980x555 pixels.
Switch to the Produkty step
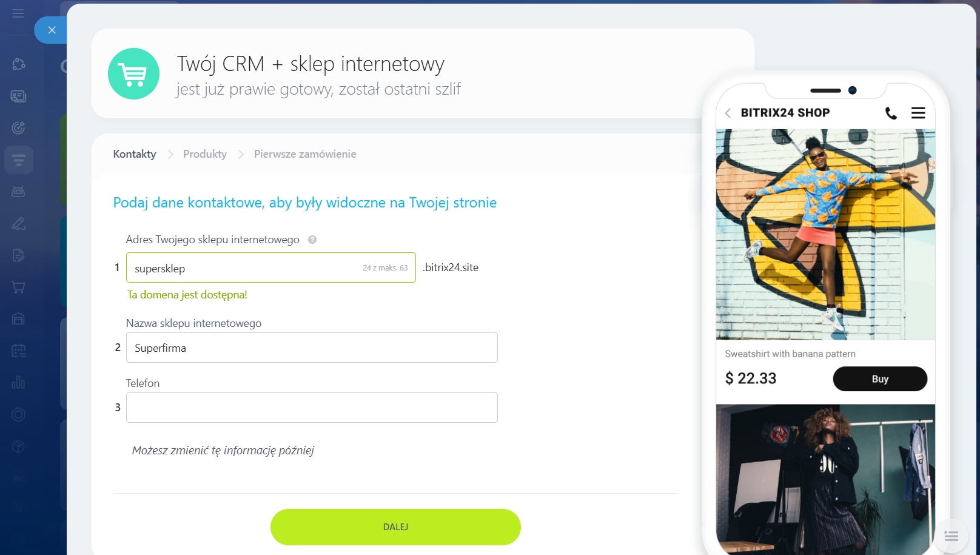tap(205, 154)
